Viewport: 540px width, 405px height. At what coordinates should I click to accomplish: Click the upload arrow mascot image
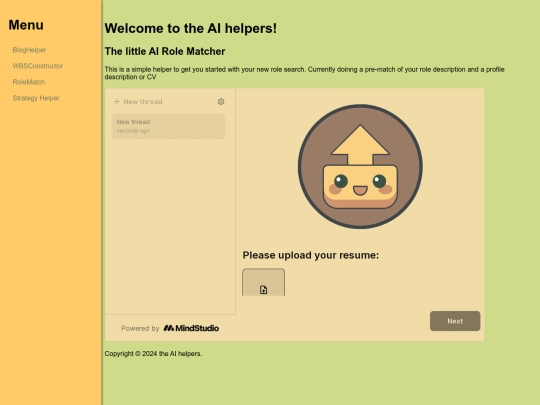pos(360,166)
